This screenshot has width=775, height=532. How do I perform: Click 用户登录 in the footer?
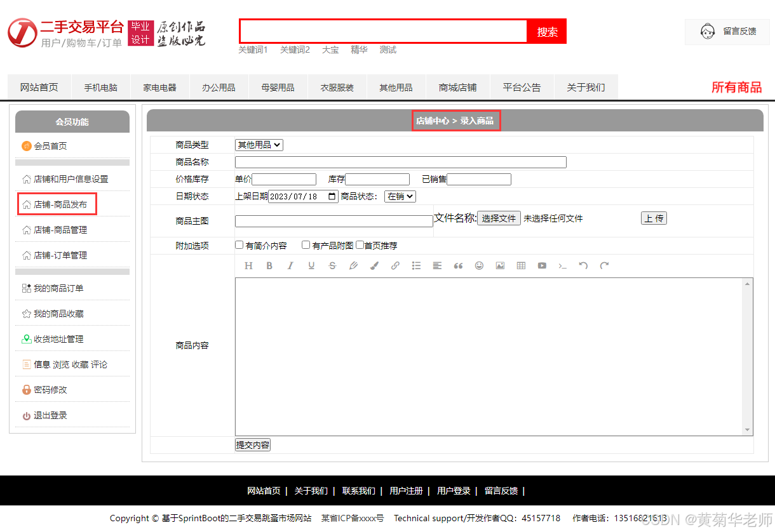454,491
